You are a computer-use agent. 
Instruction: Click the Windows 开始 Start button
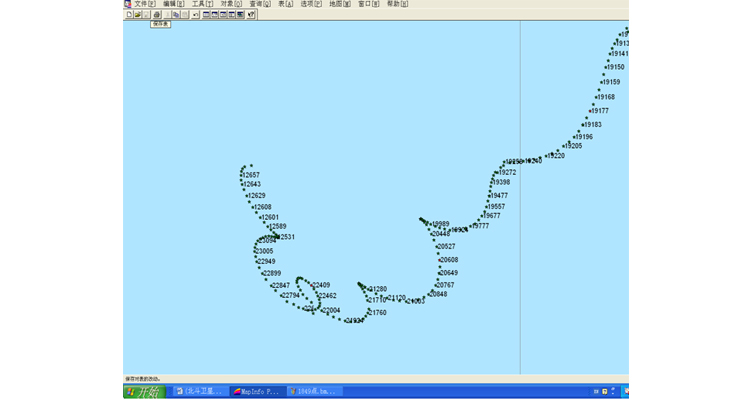(x=143, y=392)
